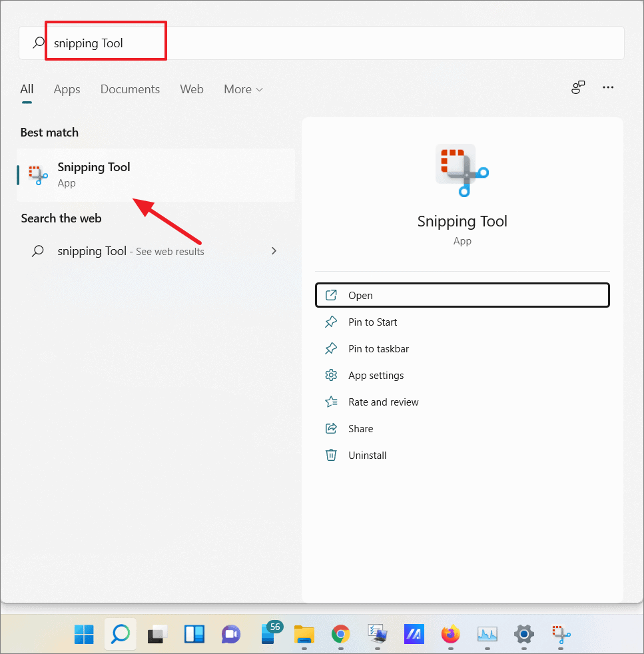Click the Share icon for Snipping Tool
The height and width of the screenshot is (654, 644).
click(331, 428)
